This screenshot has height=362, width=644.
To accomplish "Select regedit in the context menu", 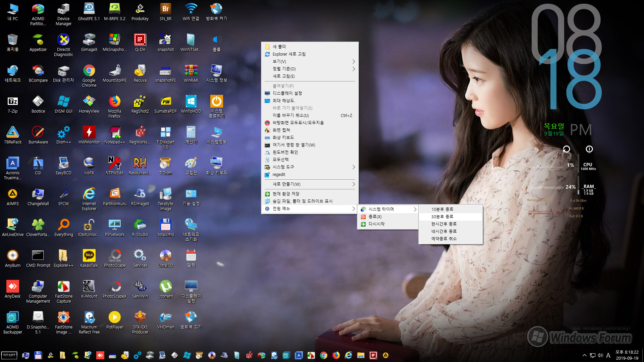I will tap(310, 174).
